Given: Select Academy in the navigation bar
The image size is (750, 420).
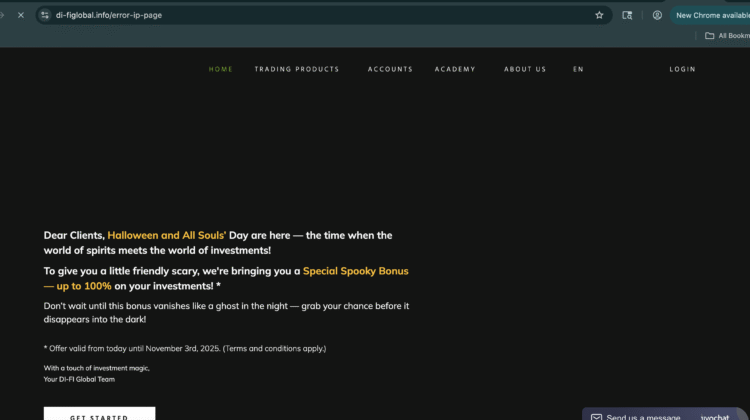Looking at the screenshot, I should coord(455,69).
